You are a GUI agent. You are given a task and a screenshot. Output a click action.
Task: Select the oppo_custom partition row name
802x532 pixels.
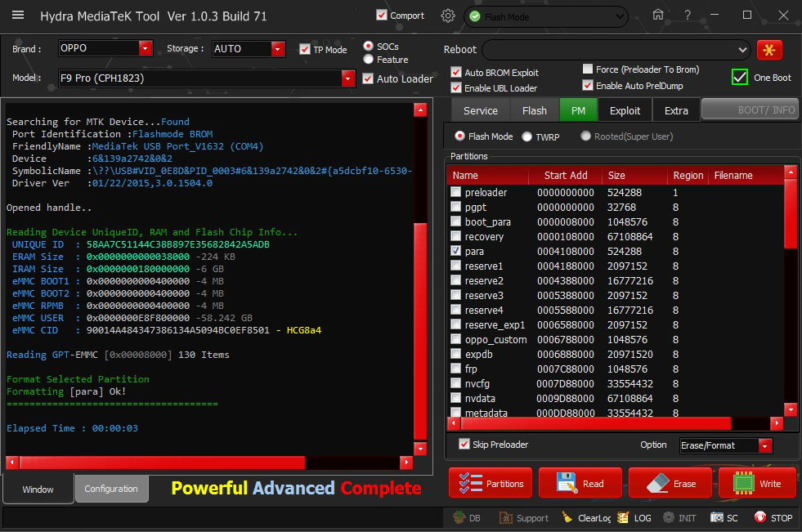point(495,339)
